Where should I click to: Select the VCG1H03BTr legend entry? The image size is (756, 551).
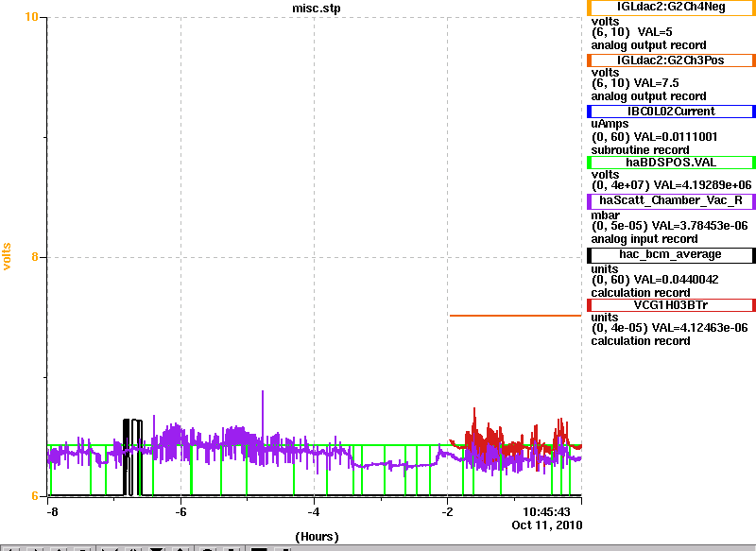coord(671,305)
